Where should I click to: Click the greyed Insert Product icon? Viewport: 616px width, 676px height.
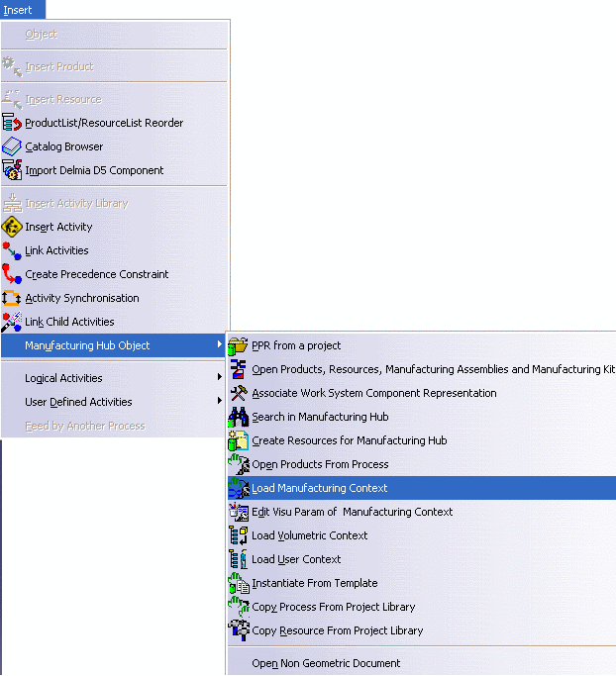coord(12,67)
